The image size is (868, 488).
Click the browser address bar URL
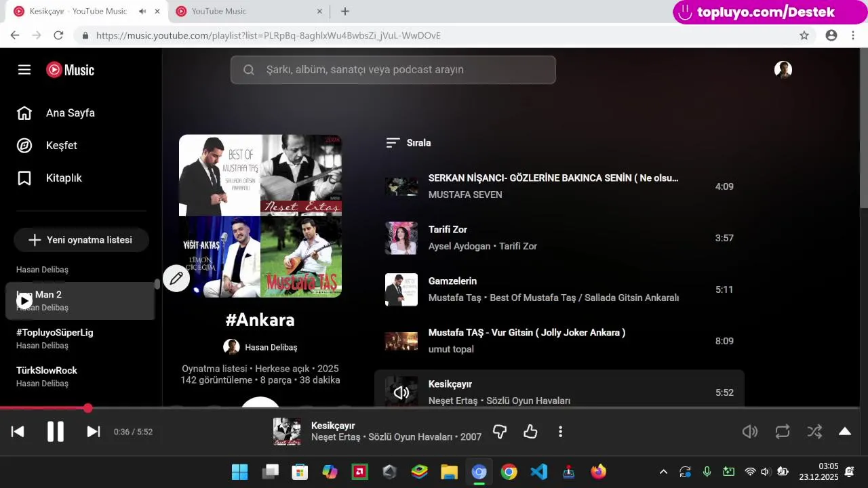pos(269,35)
